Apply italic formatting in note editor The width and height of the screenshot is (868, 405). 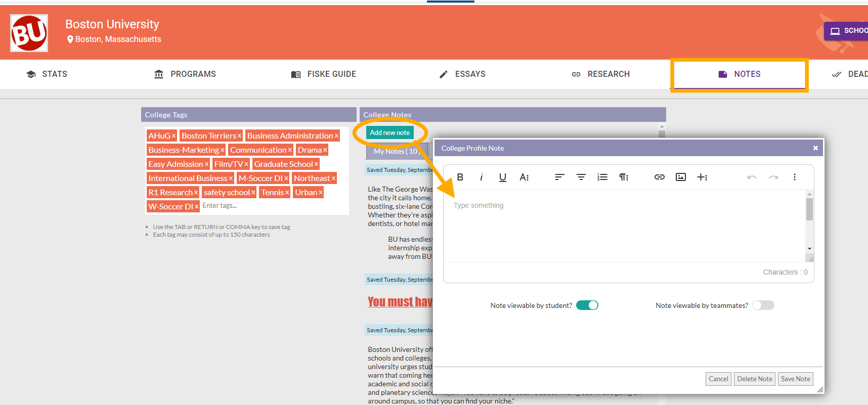click(x=482, y=177)
